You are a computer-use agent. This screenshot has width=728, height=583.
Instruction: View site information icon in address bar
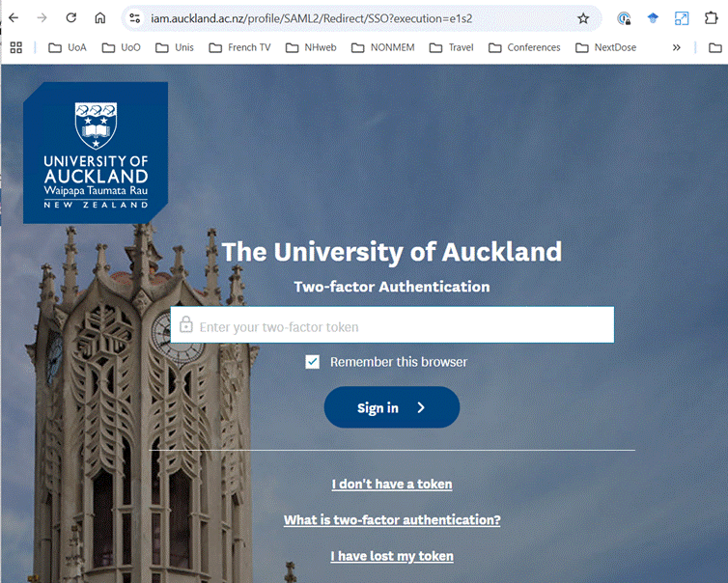point(134,18)
